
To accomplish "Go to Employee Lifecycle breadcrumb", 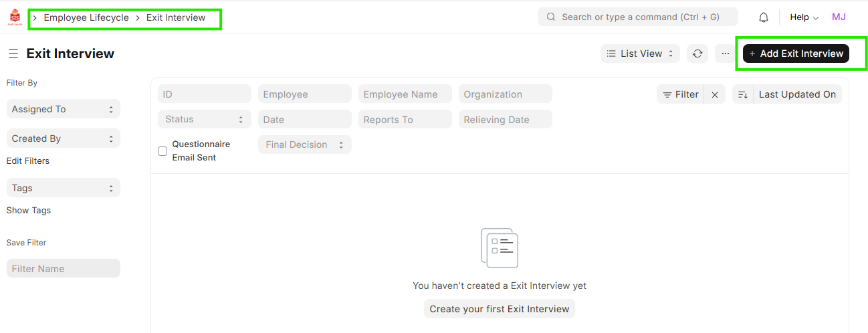I will [x=86, y=18].
